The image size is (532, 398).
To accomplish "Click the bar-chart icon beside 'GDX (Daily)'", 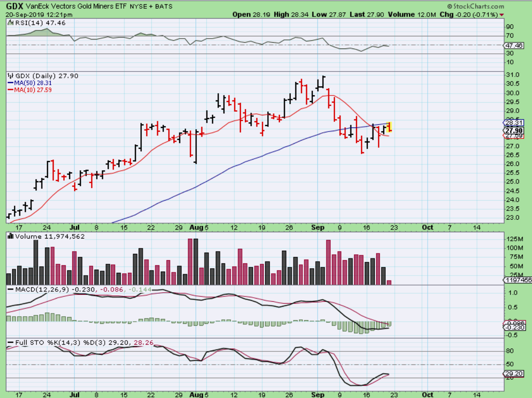I will [x=11, y=76].
